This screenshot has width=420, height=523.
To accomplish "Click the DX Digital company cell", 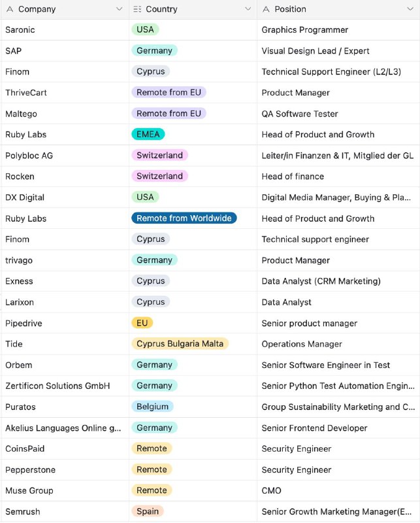I will (x=65, y=197).
